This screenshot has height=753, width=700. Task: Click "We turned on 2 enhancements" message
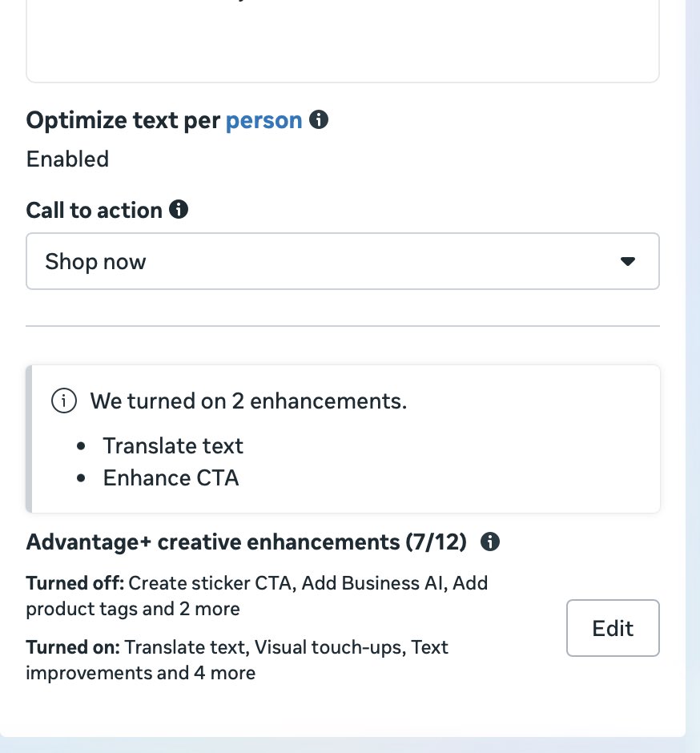(x=248, y=401)
